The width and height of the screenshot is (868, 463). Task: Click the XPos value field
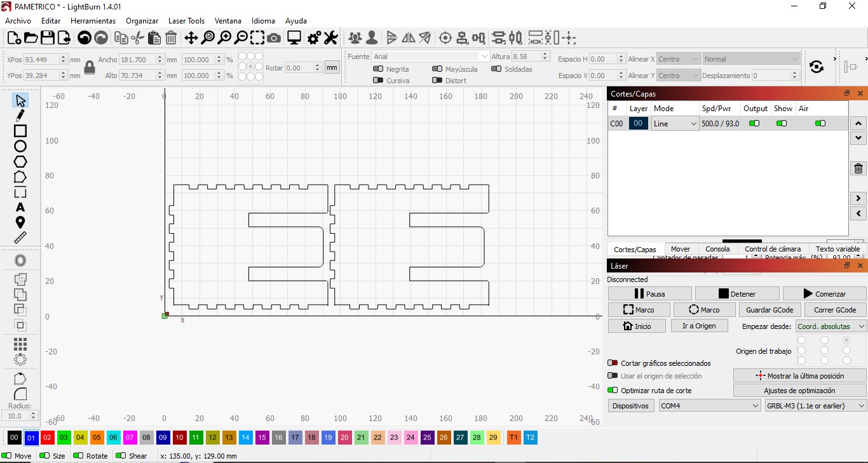point(45,59)
